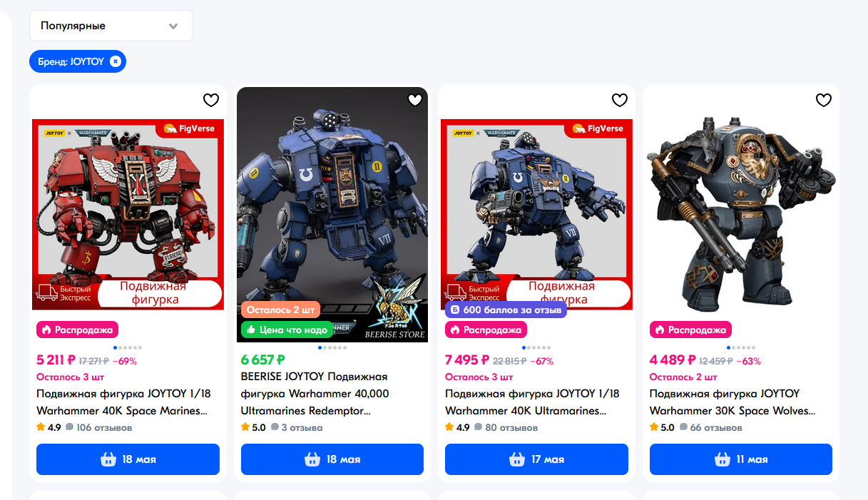
Task: Add 5 211 ₽ figure to cart, 18 мая
Action: (x=128, y=459)
